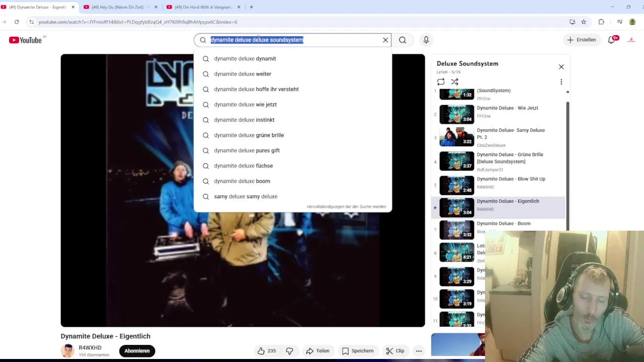Select suggestion 'dynamite deluxe pures gift'
This screenshot has width=644, height=362.
[293, 150]
